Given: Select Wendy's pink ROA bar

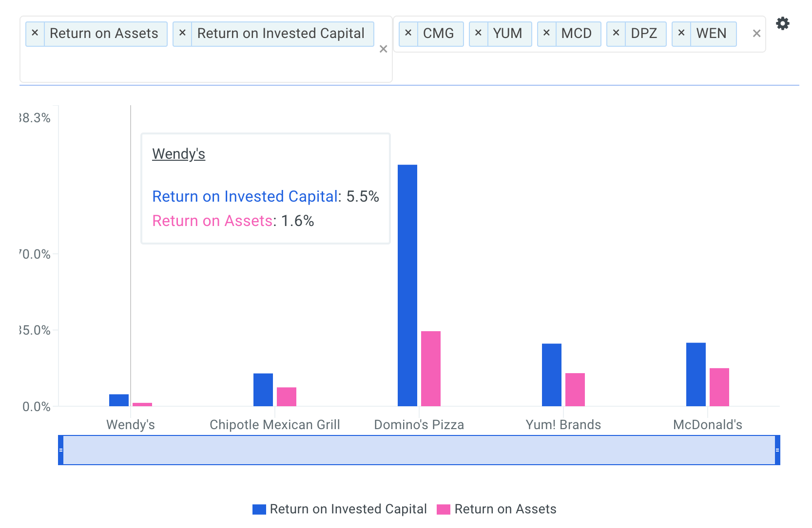Looking at the screenshot, I should click(142, 404).
